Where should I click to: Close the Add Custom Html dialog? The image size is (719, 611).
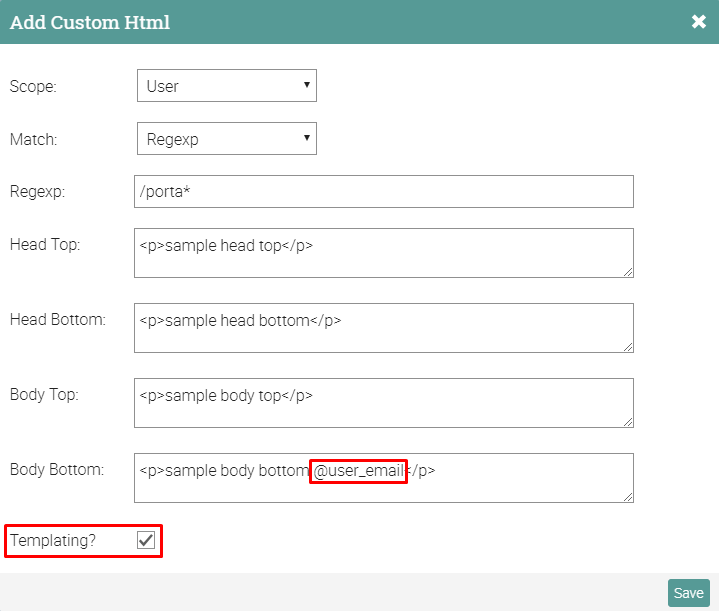coord(698,22)
